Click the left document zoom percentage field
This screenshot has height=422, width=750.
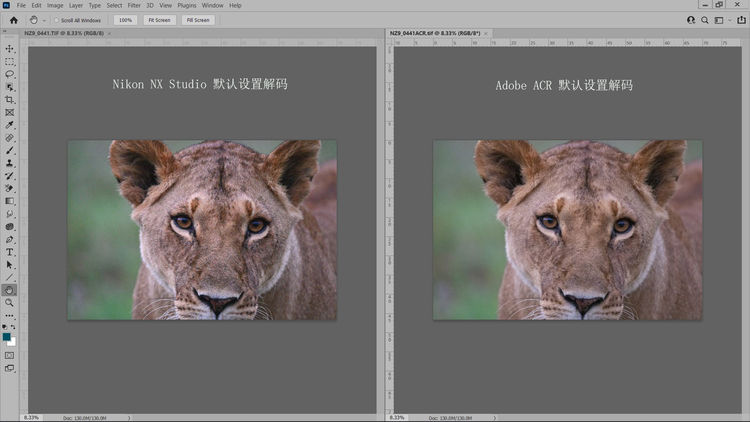[x=31, y=417]
